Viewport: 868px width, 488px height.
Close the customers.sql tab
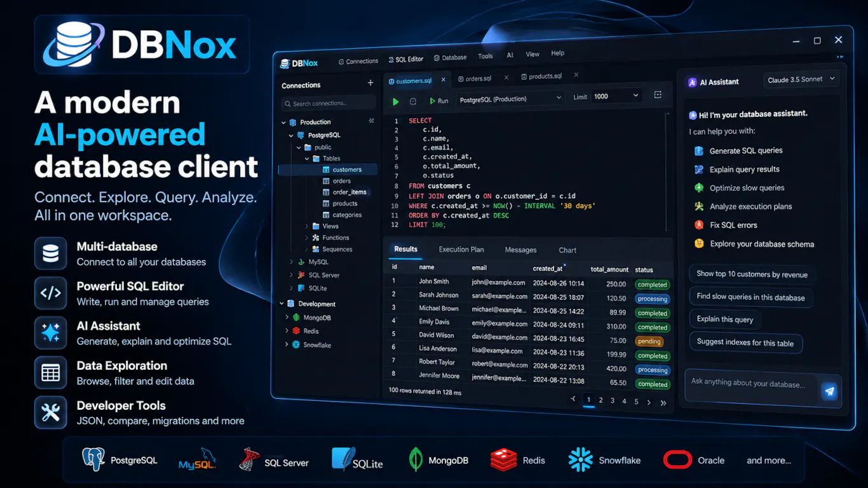click(443, 80)
